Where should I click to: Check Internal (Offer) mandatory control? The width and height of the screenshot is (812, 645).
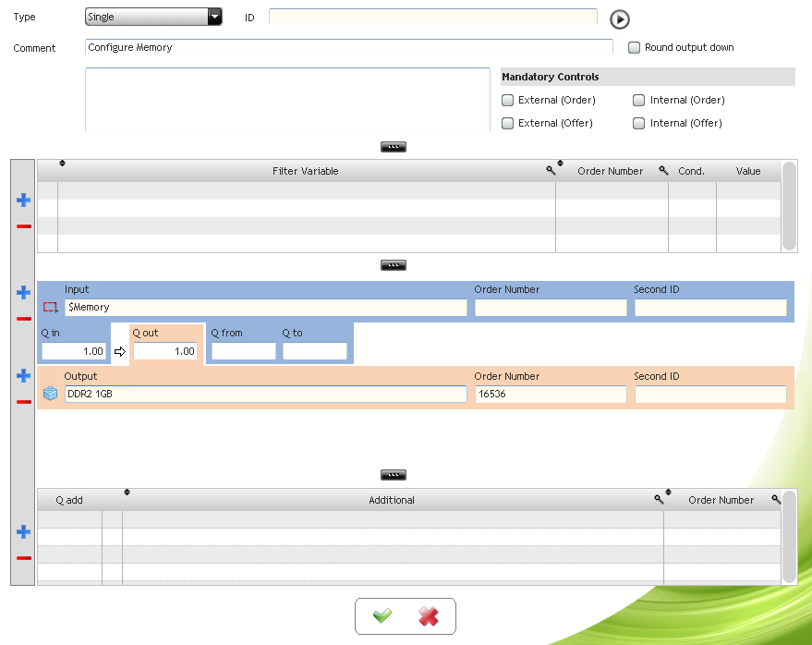pos(639,123)
